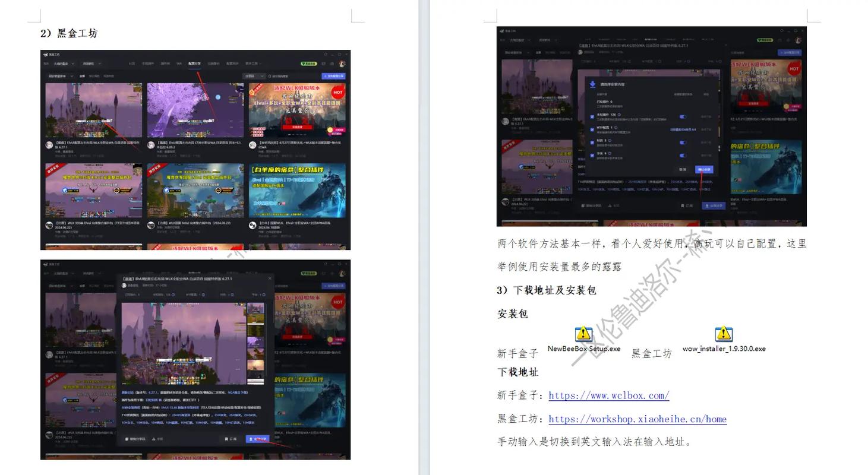The height and width of the screenshot is (475, 868).
Task: Open the https://www.wclbox.com/ link
Action: click(609, 395)
